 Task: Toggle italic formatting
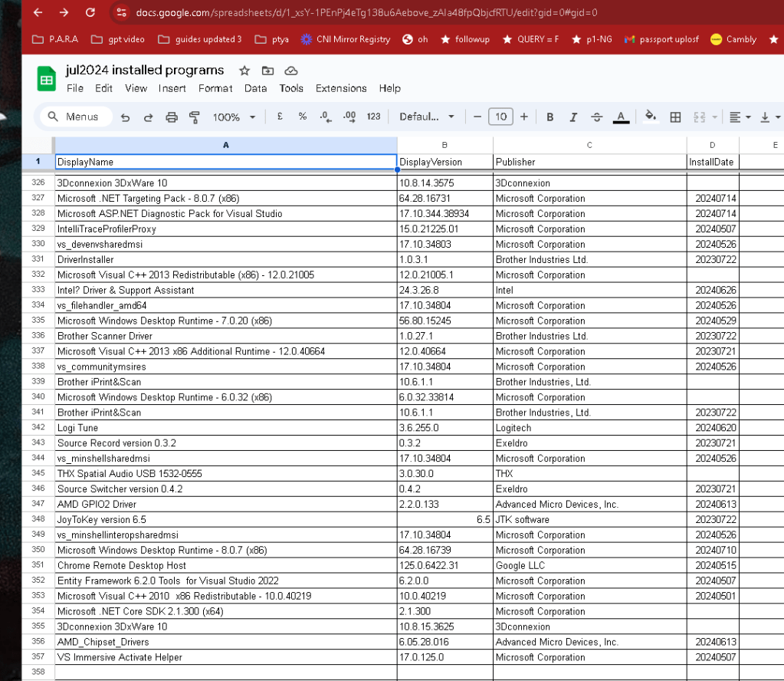coord(573,117)
